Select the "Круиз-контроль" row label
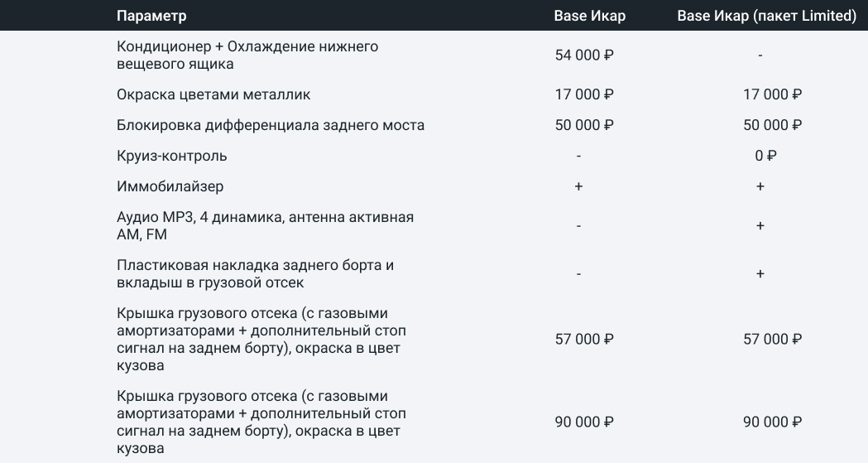The width and height of the screenshot is (868, 463). 172,156
